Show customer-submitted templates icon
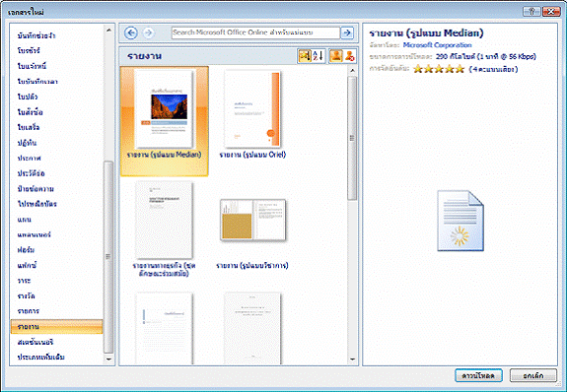Image resolution: width=567 pixels, height=392 pixels. point(336,56)
